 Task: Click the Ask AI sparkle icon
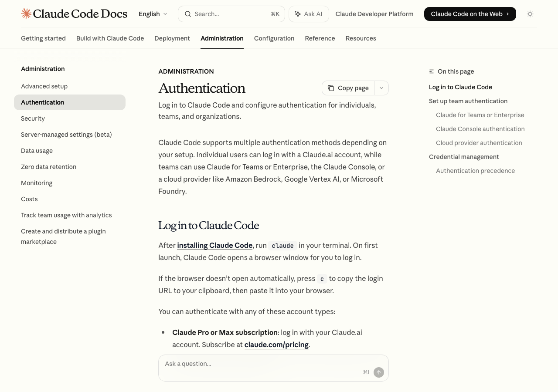click(298, 14)
